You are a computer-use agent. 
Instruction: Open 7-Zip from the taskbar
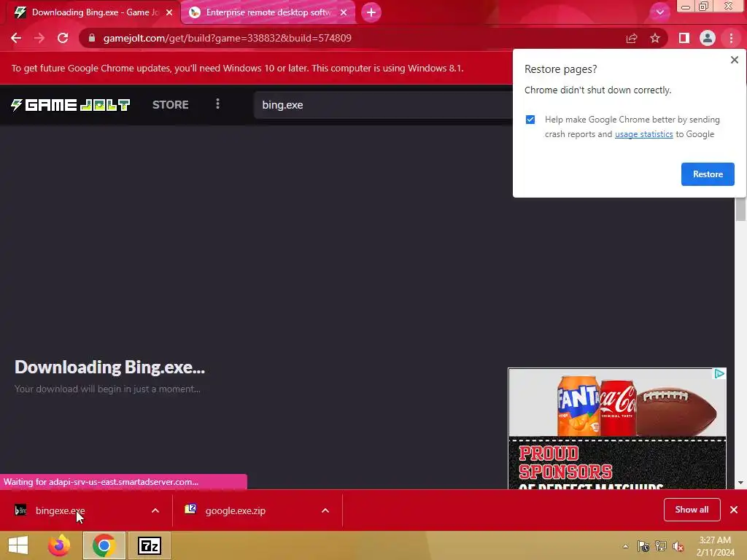click(149, 545)
